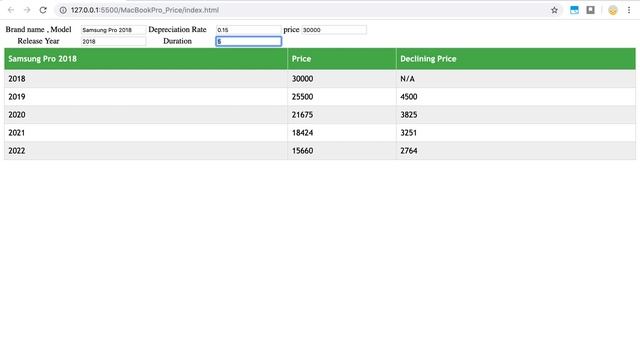Focus the price input field
Viewport: 640px width, 360px height.
tap(334, 30)
